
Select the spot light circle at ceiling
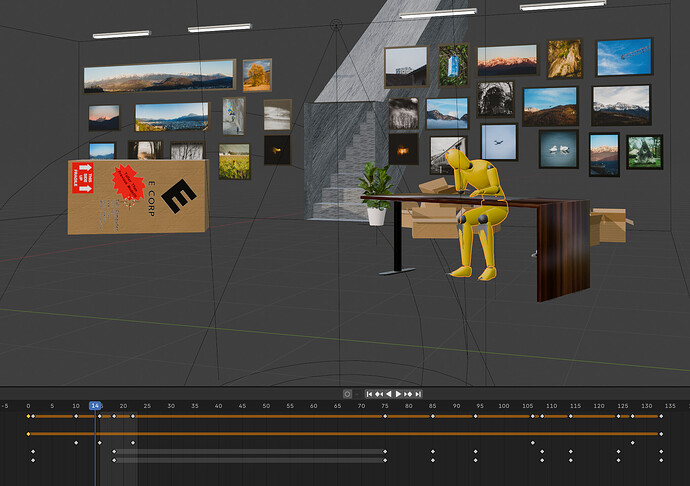[x=336, y=24]
